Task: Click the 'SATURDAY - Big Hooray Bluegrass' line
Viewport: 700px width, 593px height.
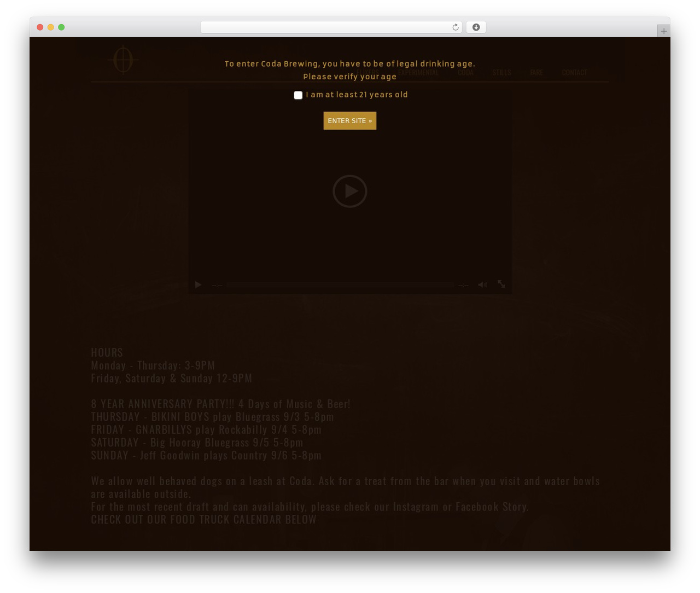Action: (197, 442)
